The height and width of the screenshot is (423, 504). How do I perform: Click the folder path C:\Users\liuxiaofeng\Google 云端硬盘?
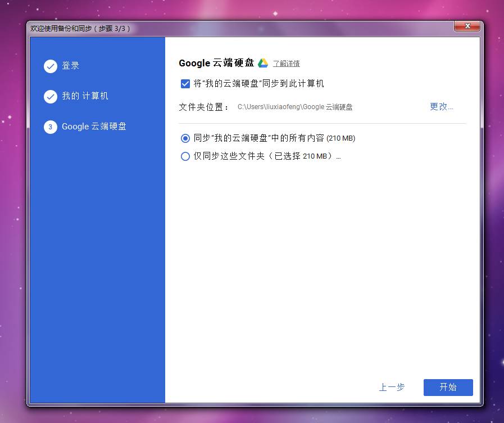click(x=295, y=107)
